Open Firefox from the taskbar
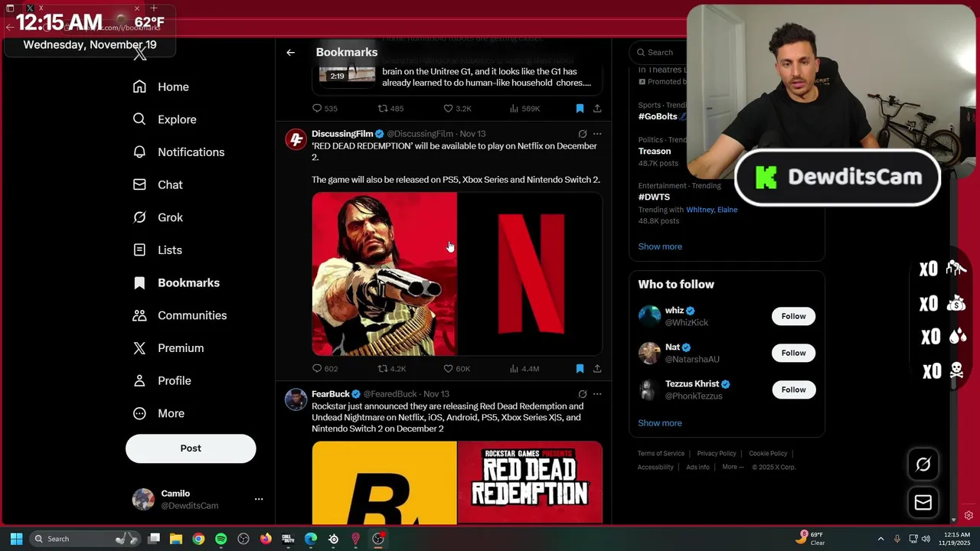Screen dimensions: 980x551 266,539
